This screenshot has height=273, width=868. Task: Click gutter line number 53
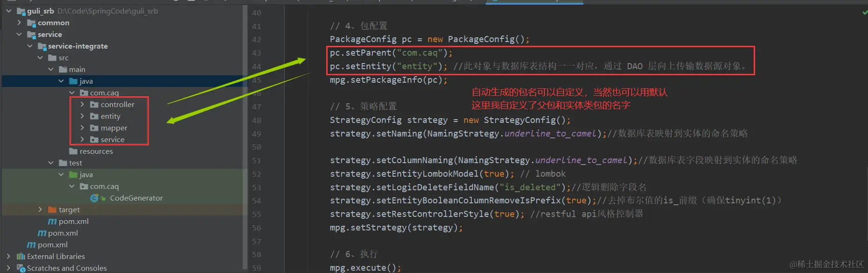pos(257,187)
